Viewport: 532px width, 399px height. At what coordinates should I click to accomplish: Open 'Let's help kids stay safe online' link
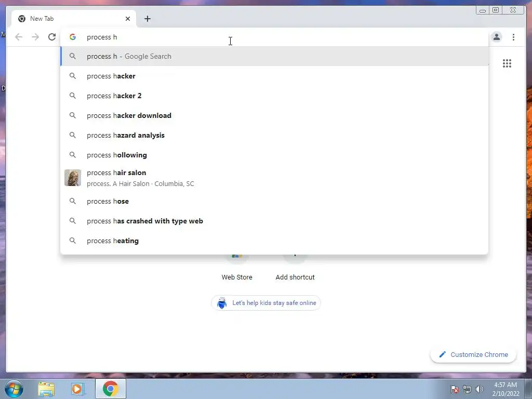point(266,303)
